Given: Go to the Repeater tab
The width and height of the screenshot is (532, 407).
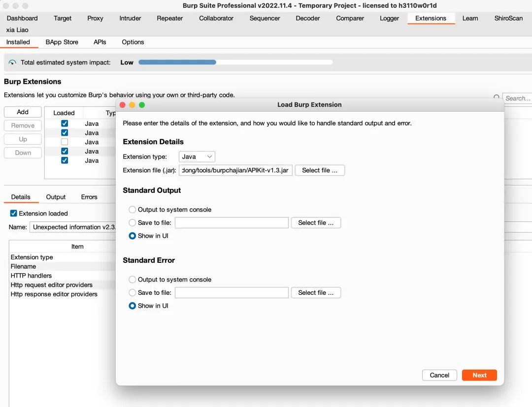Looking at the screenshot, I should pyautogui.click(x=169, y=18).
